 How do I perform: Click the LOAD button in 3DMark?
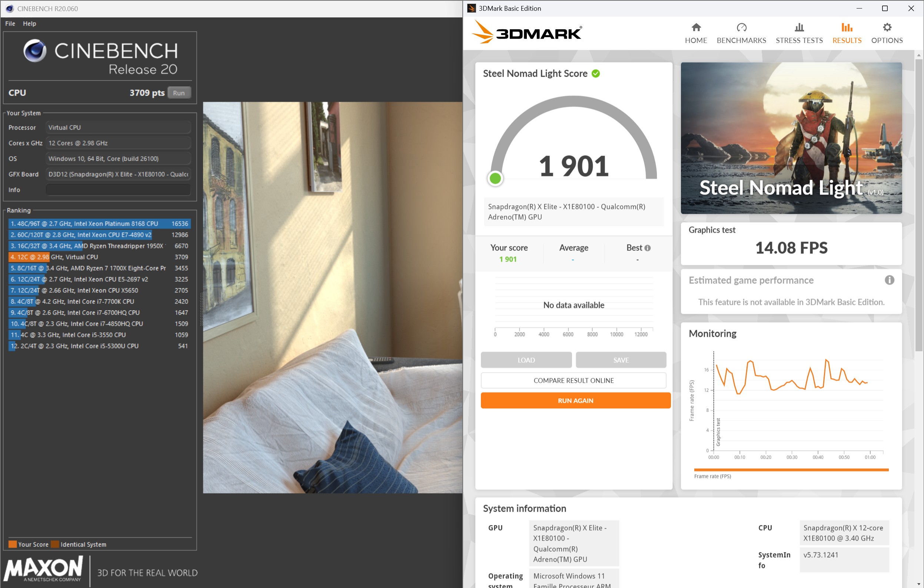pyautogui.click(x=526, y=360)
